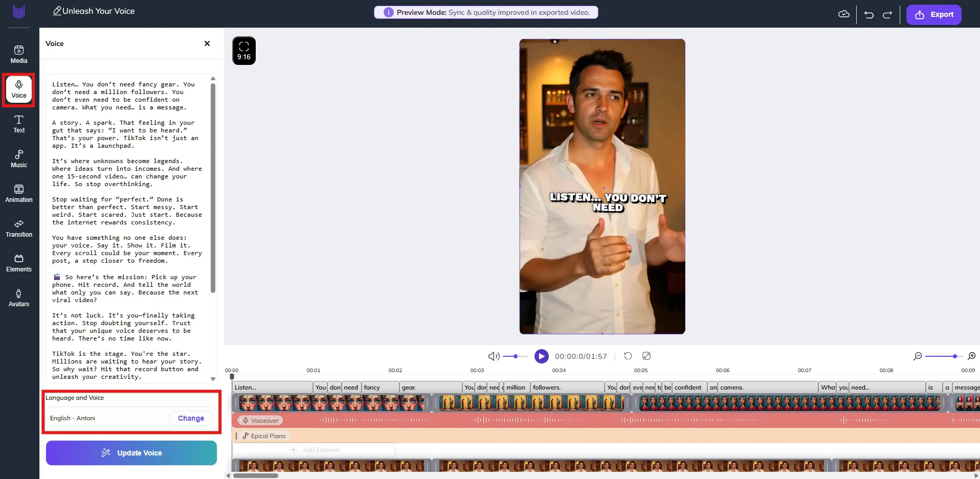Screen dimensions: 980x479
Task: Click the Update Voice button
Action: coord(131,453)
